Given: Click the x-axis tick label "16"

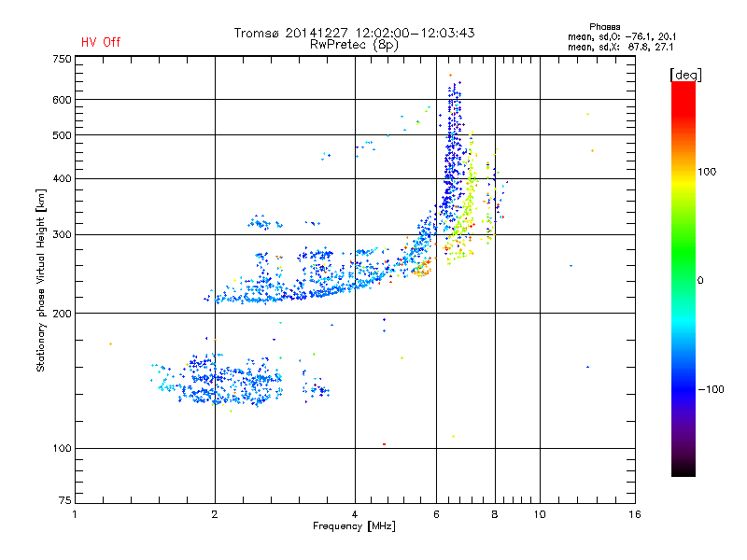Looking at the screenshot, I should coord(635,514).
